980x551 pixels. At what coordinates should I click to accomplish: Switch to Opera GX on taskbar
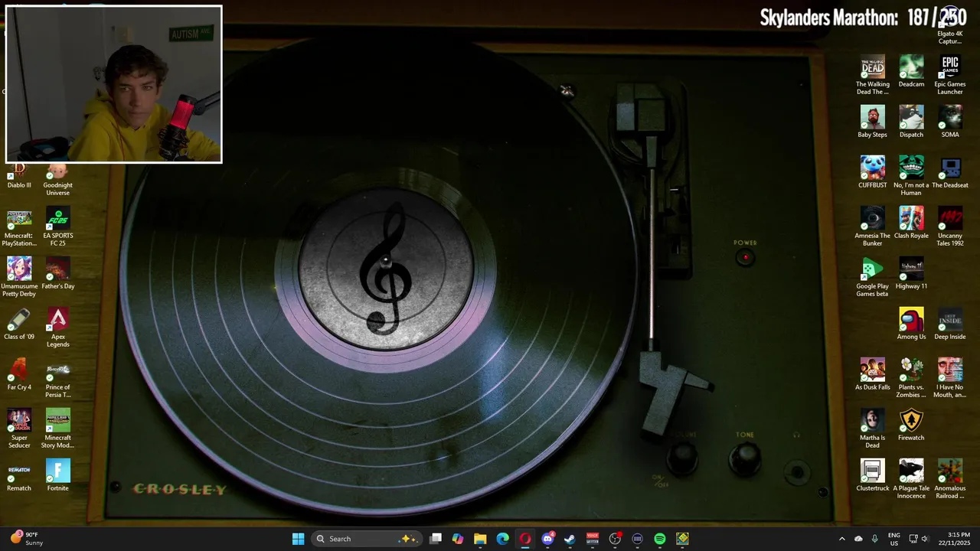(525, 539)
